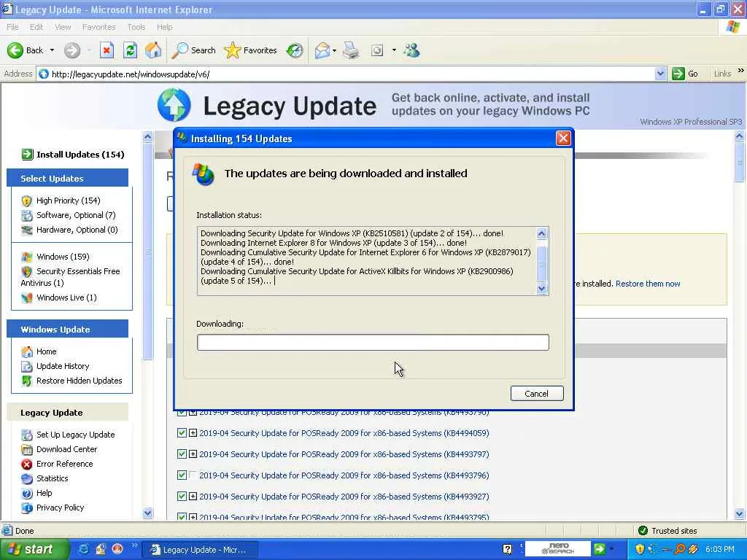Open the View menu

coord(63,27)
